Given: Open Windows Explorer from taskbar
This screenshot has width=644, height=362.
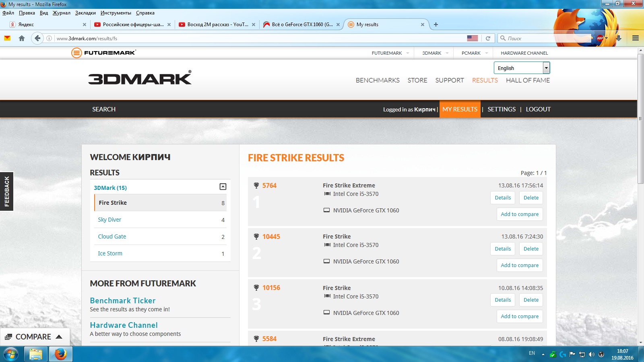Looking at the screenshot, I should [x=36, y=354].
